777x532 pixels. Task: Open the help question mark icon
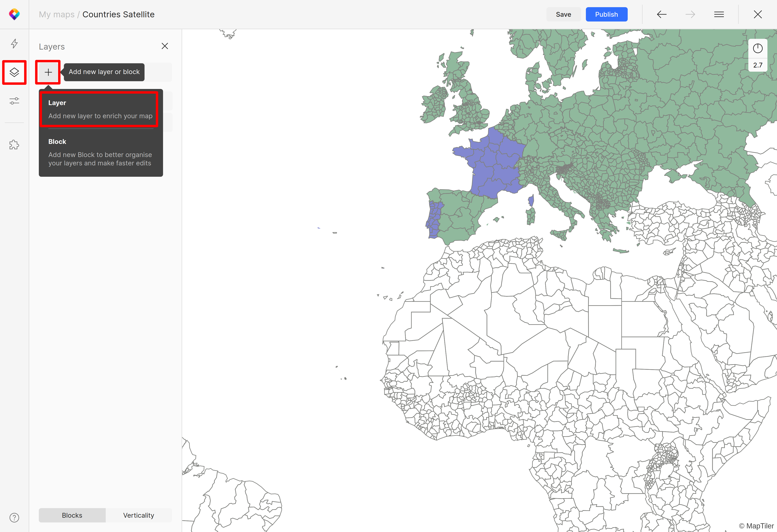pos(14,518)
